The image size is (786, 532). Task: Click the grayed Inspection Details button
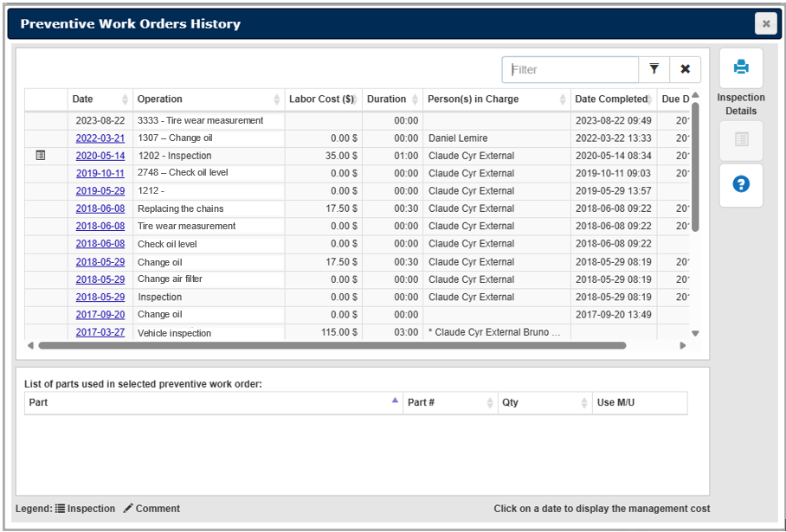tap(741, 139)
